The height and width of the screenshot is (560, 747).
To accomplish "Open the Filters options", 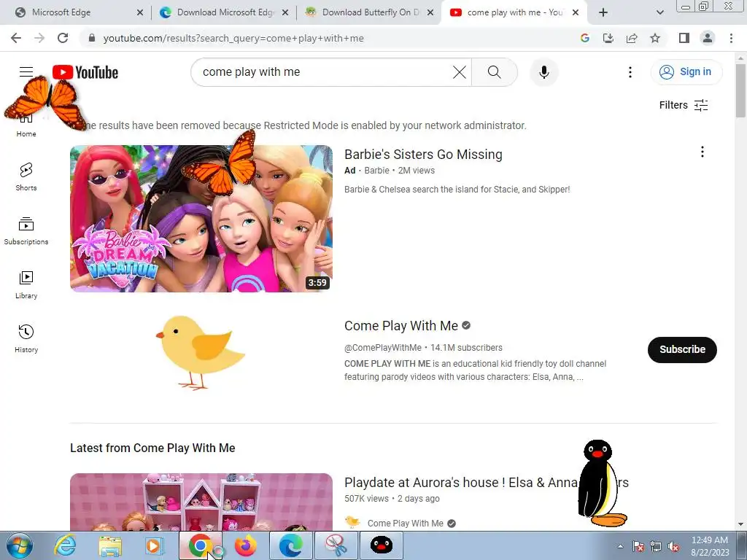I will tap(684, 105).
